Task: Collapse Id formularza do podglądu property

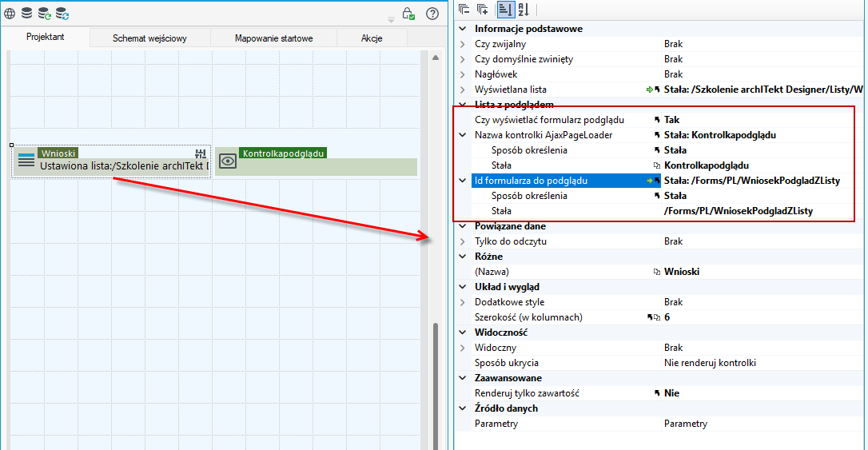Action: coord(463,181)
